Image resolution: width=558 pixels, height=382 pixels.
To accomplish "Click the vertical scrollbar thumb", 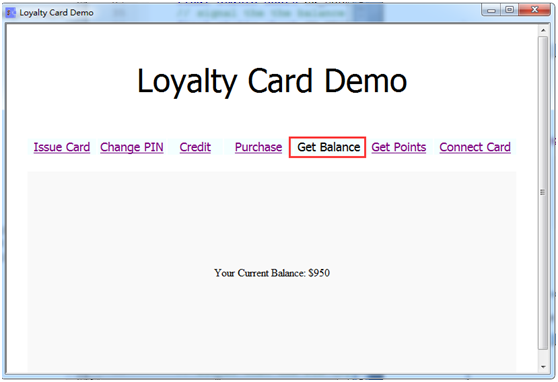I will pyautogui.click(x=543, y=193).
